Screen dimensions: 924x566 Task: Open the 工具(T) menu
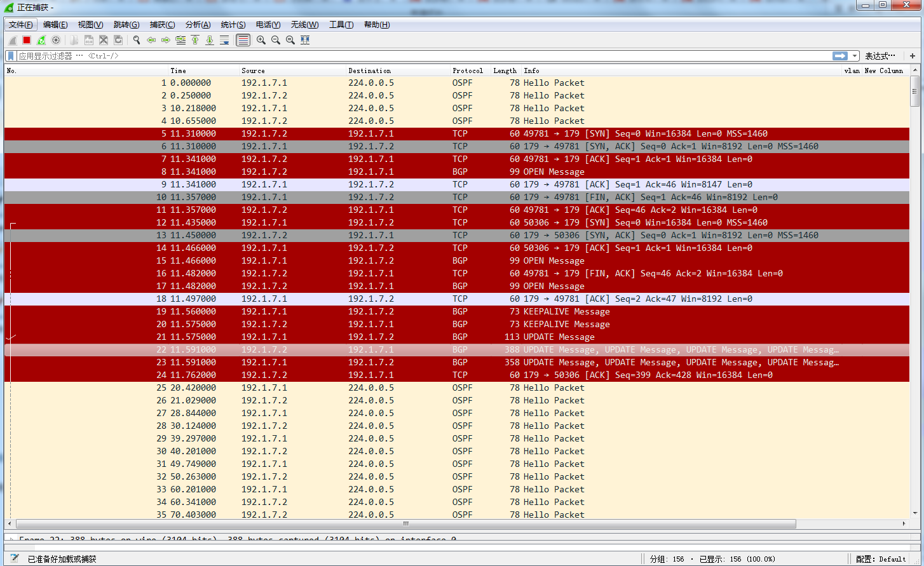341,25
